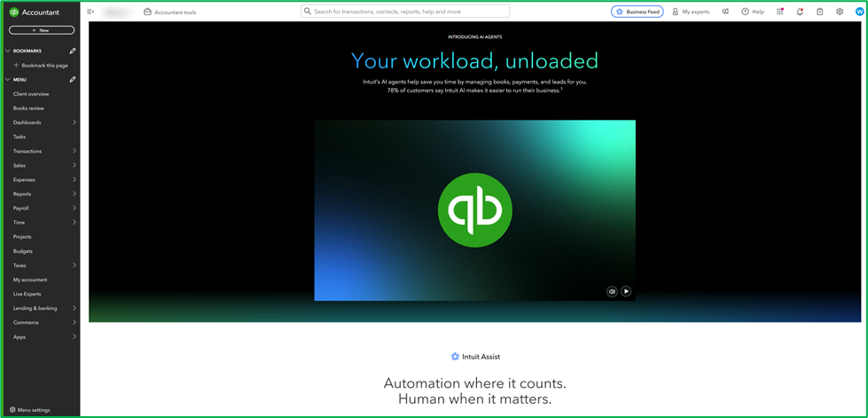Play the AI agents video
The height and width of the screenshot is (418, 868).
coord(626,291)
